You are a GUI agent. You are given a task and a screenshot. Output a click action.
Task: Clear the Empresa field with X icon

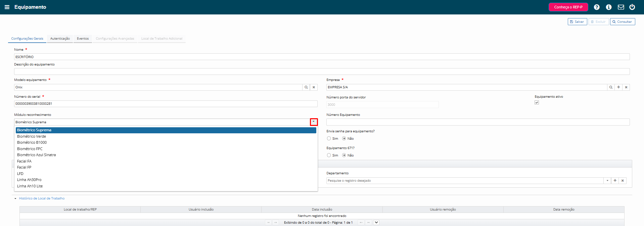point(626,87)
